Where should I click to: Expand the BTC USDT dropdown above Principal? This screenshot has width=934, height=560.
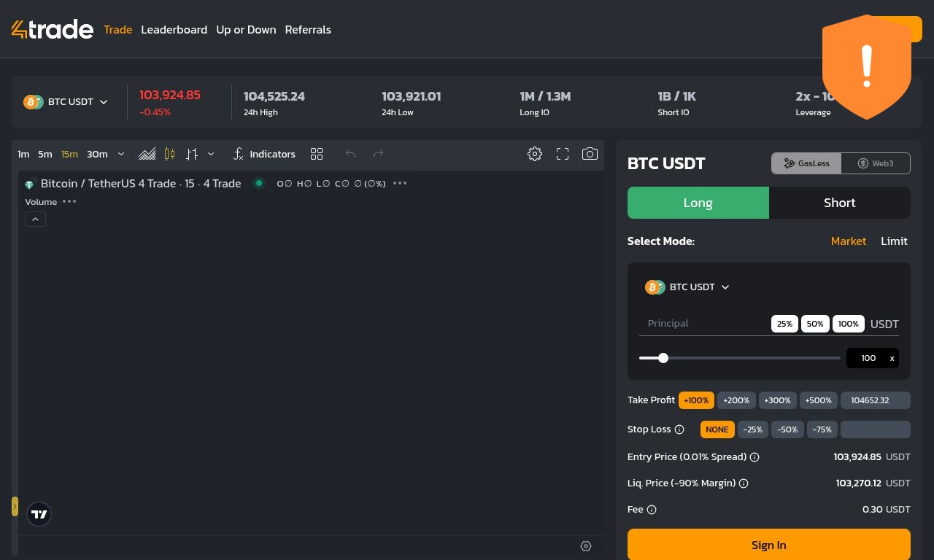point(687,287)
